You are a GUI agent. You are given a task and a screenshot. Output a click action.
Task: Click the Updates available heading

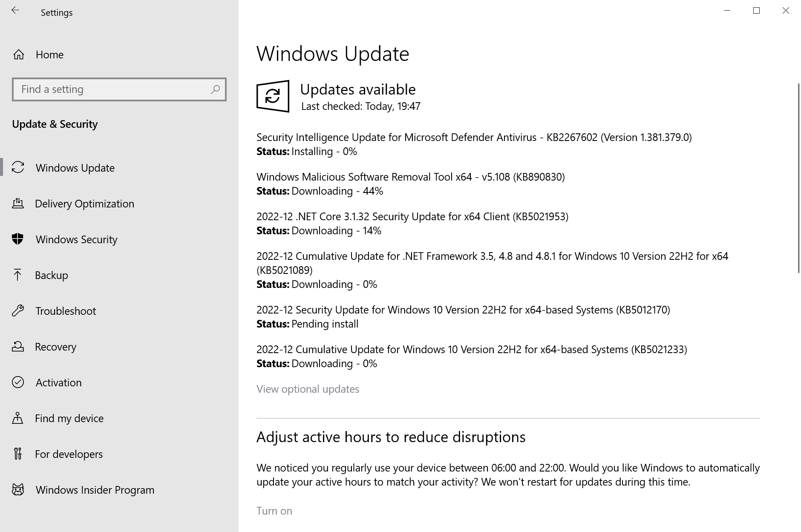click(x=358, y=89)
